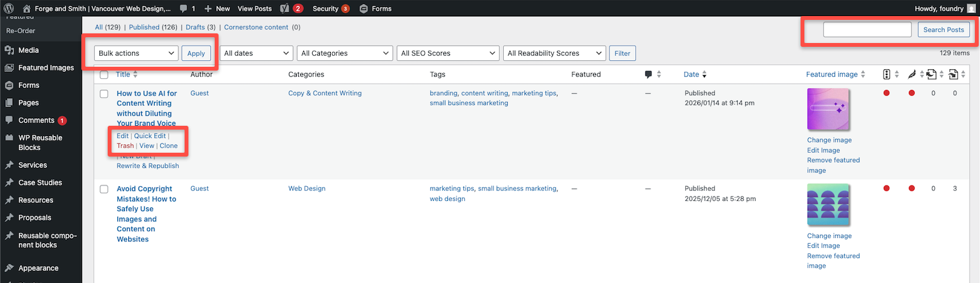
Task: Click the Search Posts button
Action: (x=943, y=30)
